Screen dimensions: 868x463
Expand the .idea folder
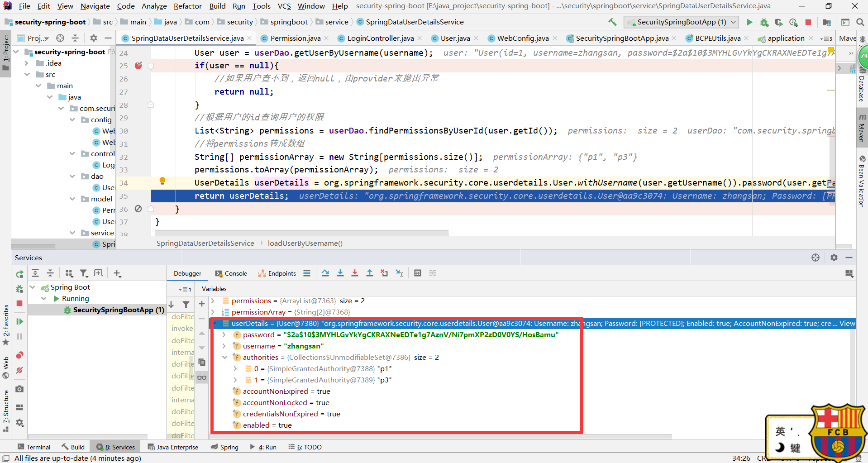pos(26,63)
